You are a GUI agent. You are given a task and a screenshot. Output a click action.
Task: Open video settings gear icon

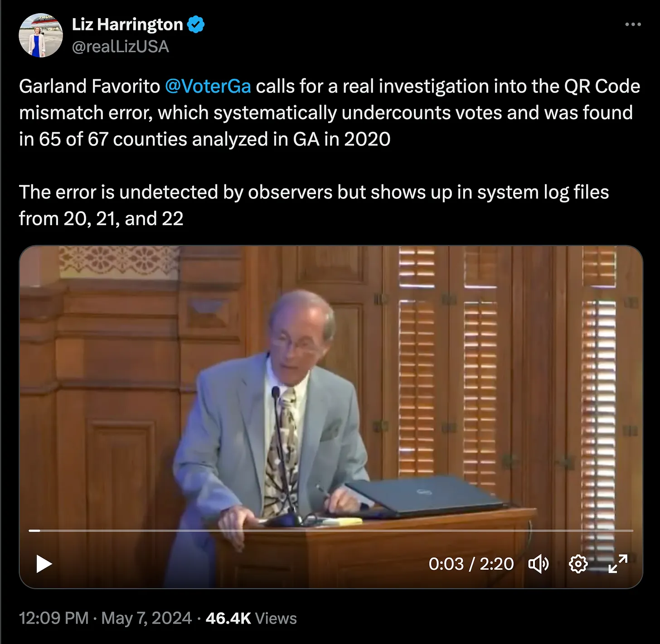coord(578,564)
